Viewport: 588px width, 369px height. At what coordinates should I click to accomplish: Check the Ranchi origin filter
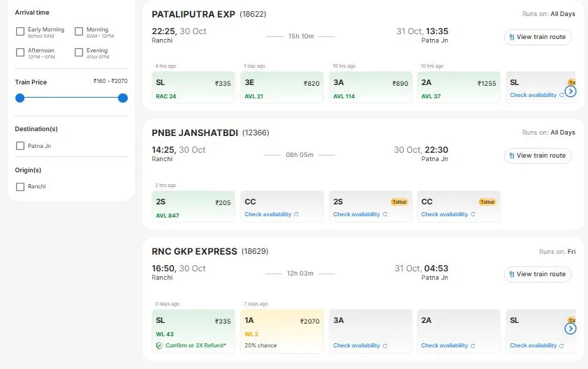tap(20, 186)
